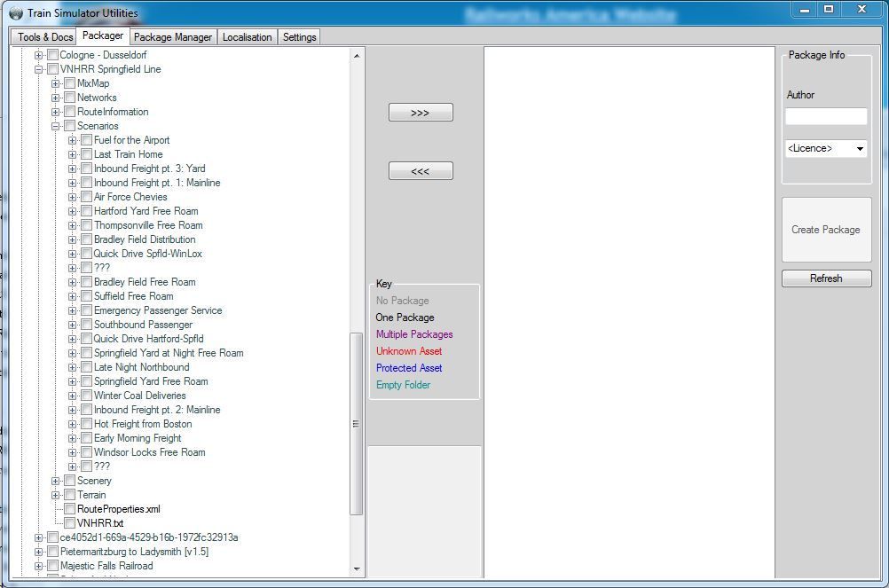Click the tree scrollbar up arrow
889x588 pixels.
pos(357,56)
